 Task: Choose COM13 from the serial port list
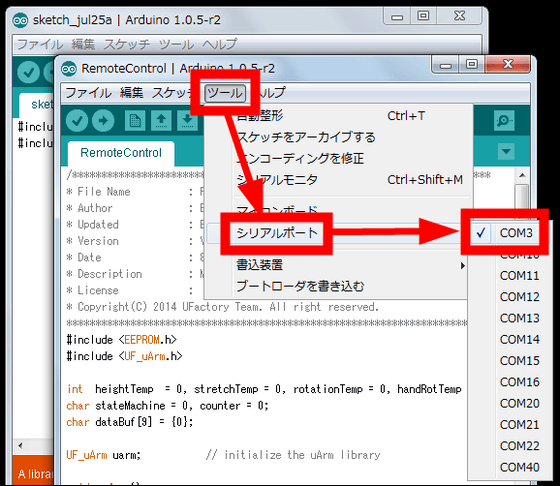(x=519, y=318)
